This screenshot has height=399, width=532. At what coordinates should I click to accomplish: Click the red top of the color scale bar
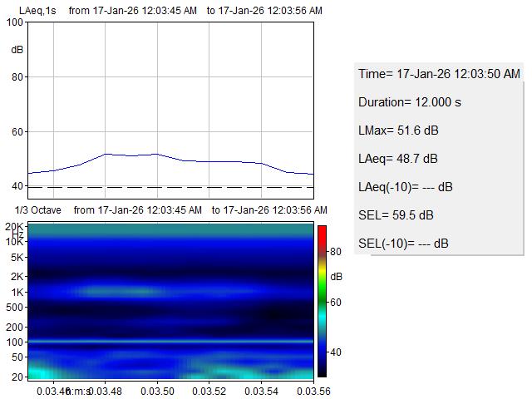pos(322,229)
